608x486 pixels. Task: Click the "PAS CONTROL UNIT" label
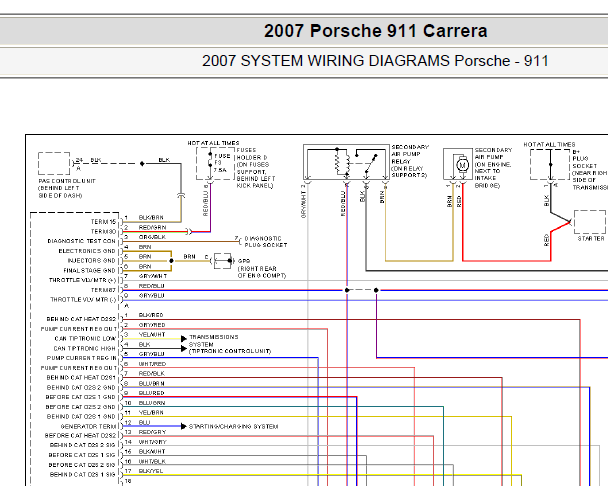[67, 181]
